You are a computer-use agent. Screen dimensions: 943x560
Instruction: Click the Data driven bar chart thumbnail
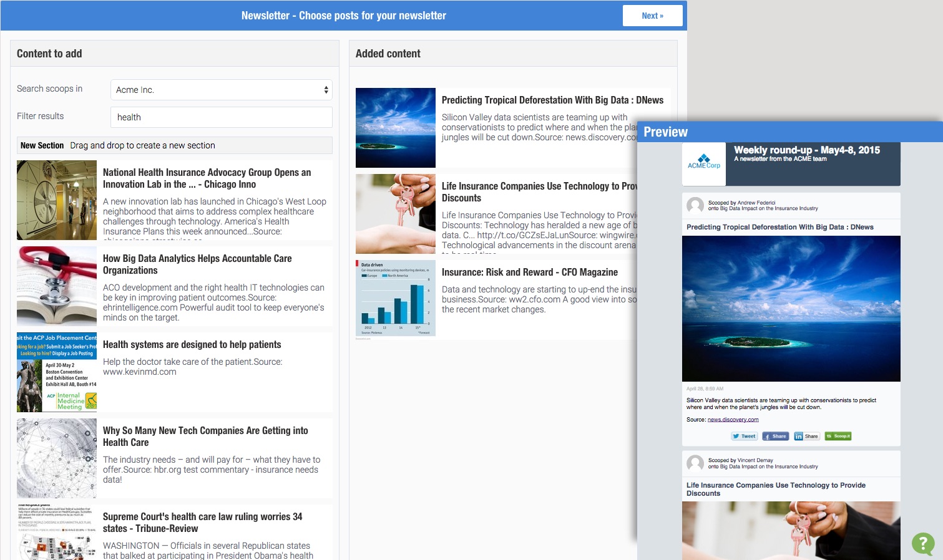(396, 300)
